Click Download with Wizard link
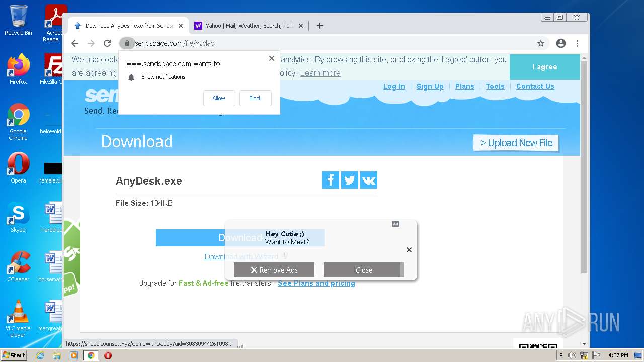 [x=241, y=257]
